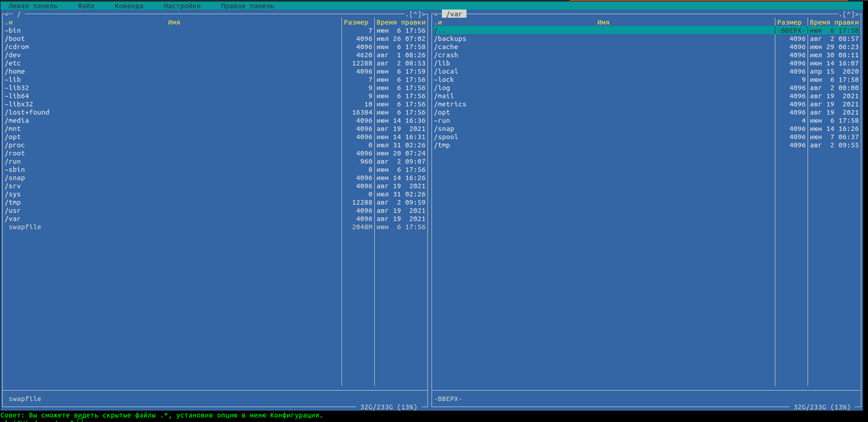This screenshot has width=868, height=422.
Task: Select the /var path title of right panel
Action: coord(454,14)
